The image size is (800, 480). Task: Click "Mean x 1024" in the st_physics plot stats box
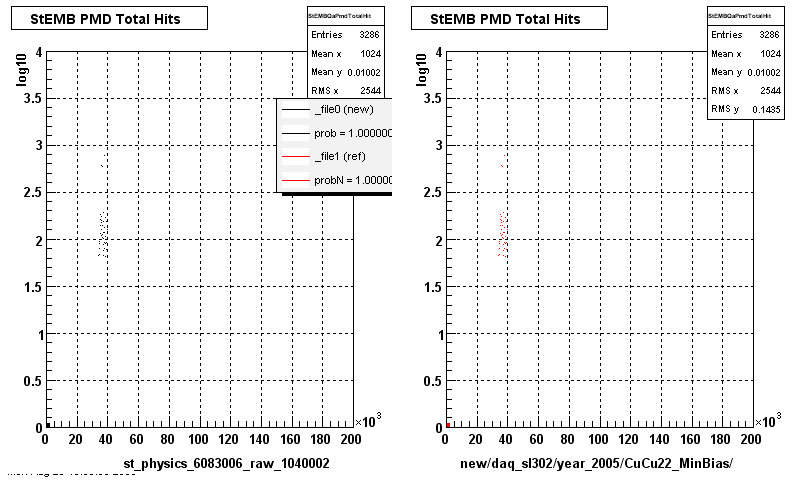(346, 54)
